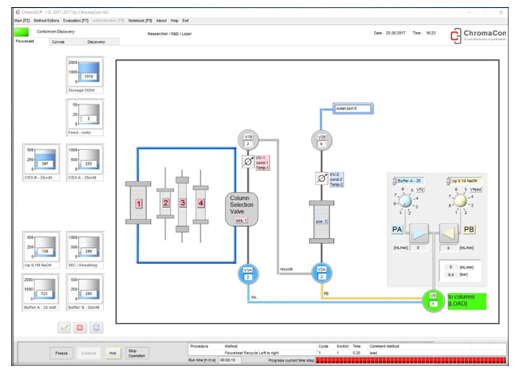Switch to the Discovery tab

pos(96,42)
